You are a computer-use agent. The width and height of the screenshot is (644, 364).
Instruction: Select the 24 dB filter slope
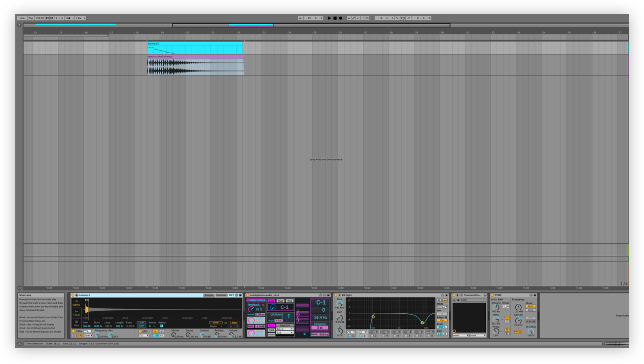(79, 336)
